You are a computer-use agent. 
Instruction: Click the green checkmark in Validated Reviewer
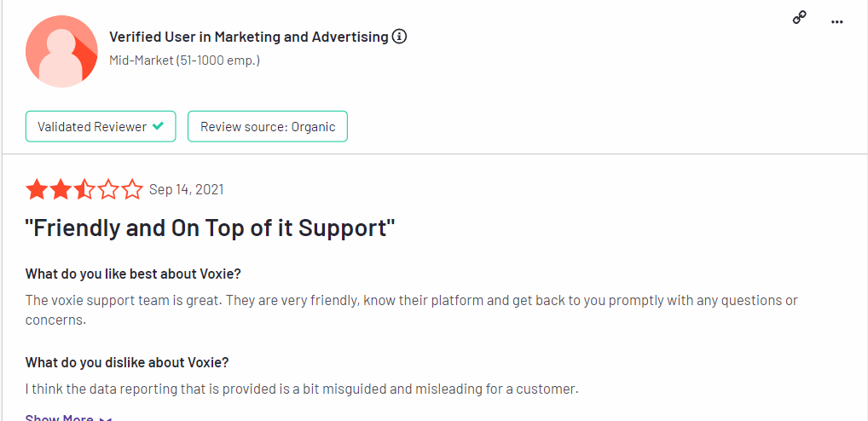click(x=159, y=126)
